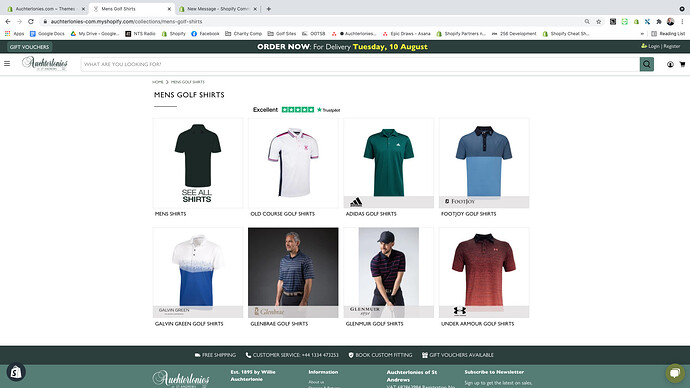Open the Glenmuir golfer thumbnail
The image size is (690, 388).
tap(389, 272)
